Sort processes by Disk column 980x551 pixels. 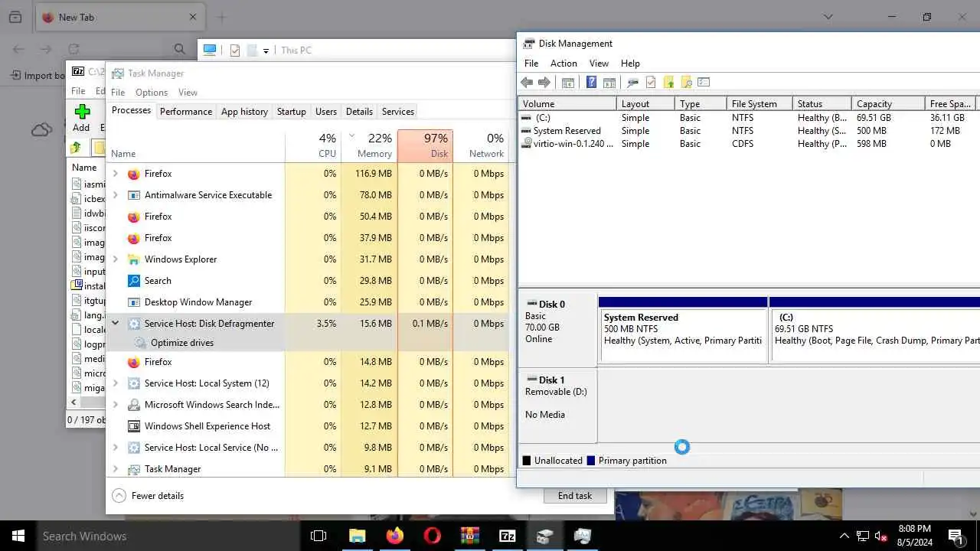pyautogui.click(x=425, y=145)
